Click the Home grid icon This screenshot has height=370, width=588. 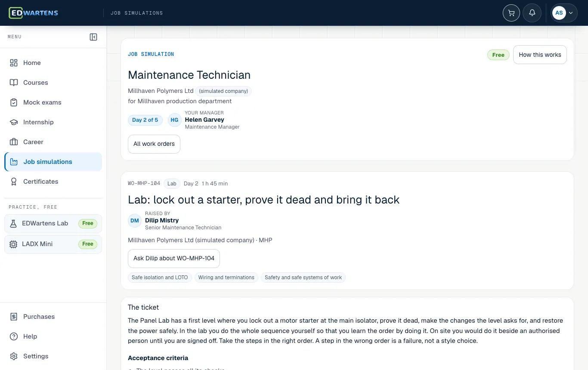pos(14,63)
